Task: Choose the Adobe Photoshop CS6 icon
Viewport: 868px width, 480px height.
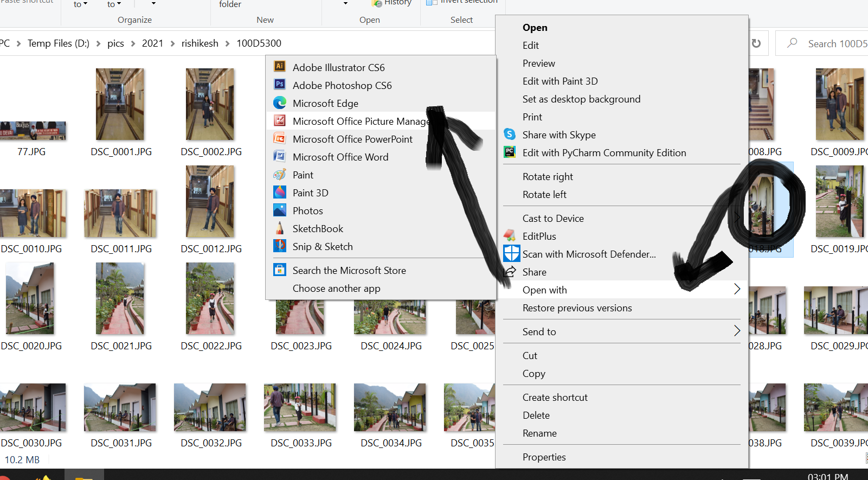Action: click(280, 85)
